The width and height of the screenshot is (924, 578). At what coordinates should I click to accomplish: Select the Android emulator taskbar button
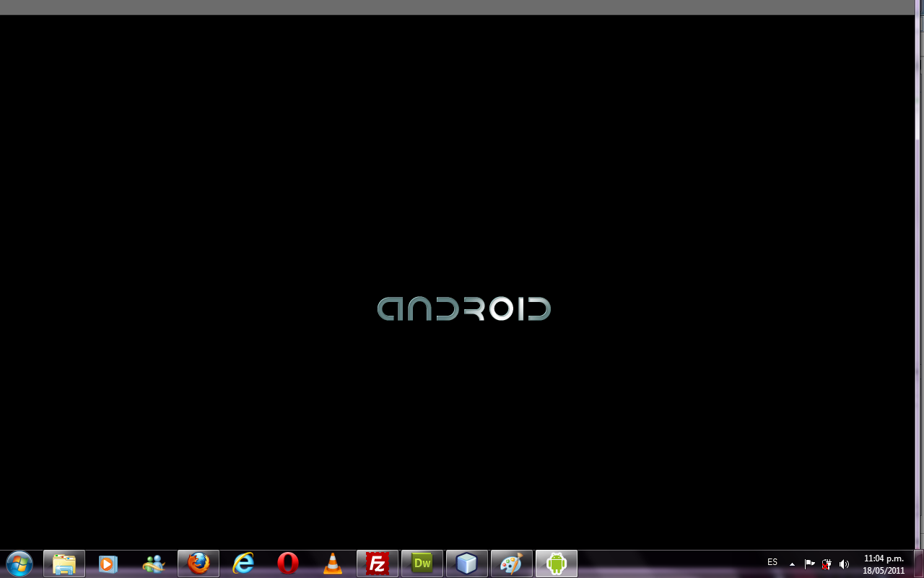(557, 564)
